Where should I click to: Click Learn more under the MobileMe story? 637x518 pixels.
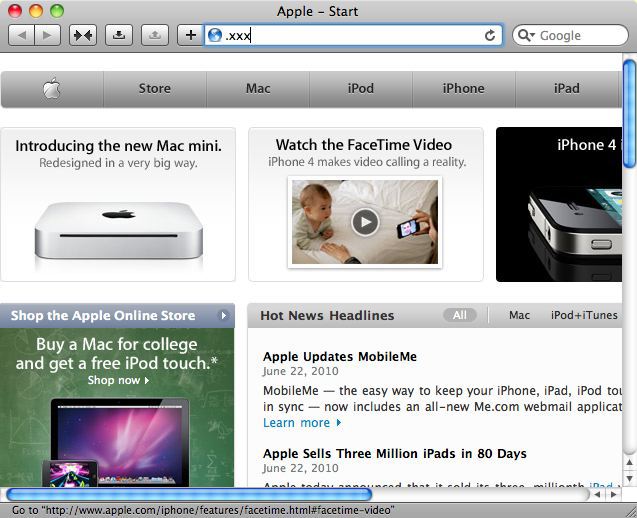(x=302, y=423)
